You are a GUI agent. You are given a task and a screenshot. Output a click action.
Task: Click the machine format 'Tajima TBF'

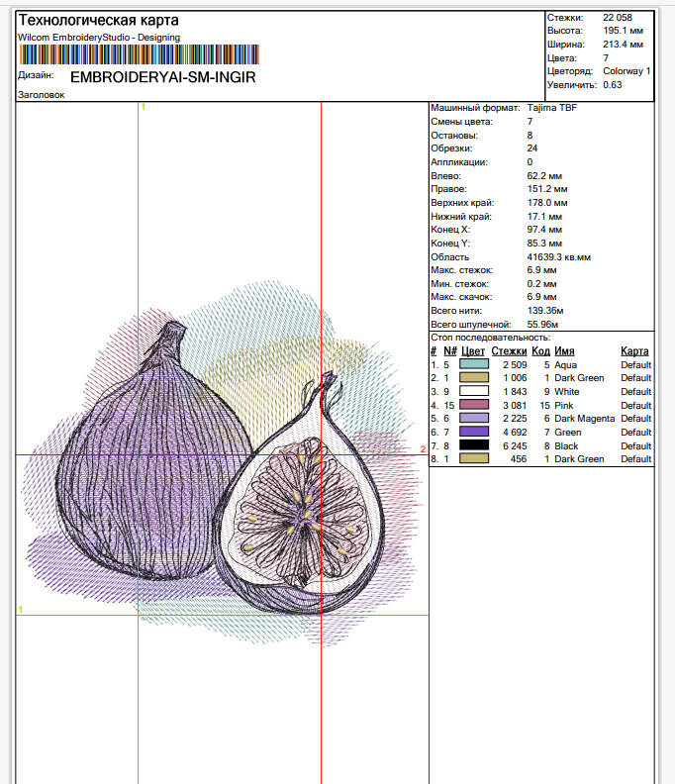[552, 108]
